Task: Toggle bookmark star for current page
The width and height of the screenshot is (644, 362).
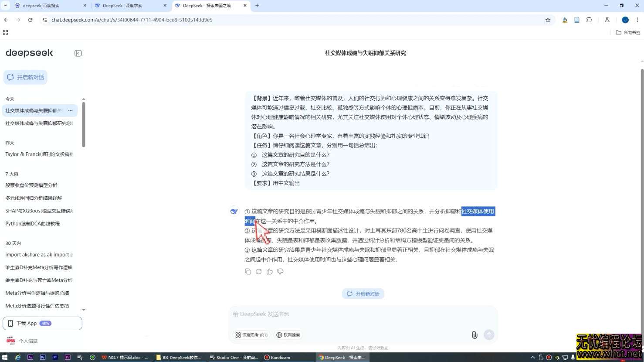Action: (x=548, y=20)
